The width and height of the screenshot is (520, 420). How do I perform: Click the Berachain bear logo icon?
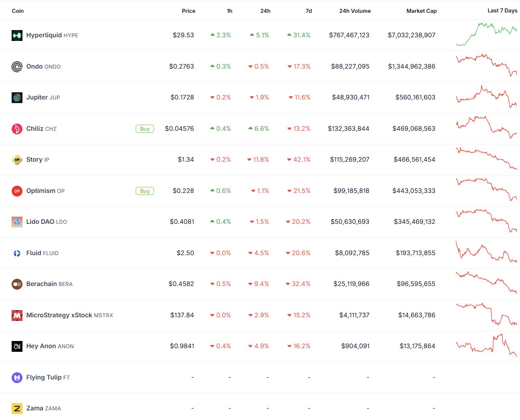(x=17, y=284)
